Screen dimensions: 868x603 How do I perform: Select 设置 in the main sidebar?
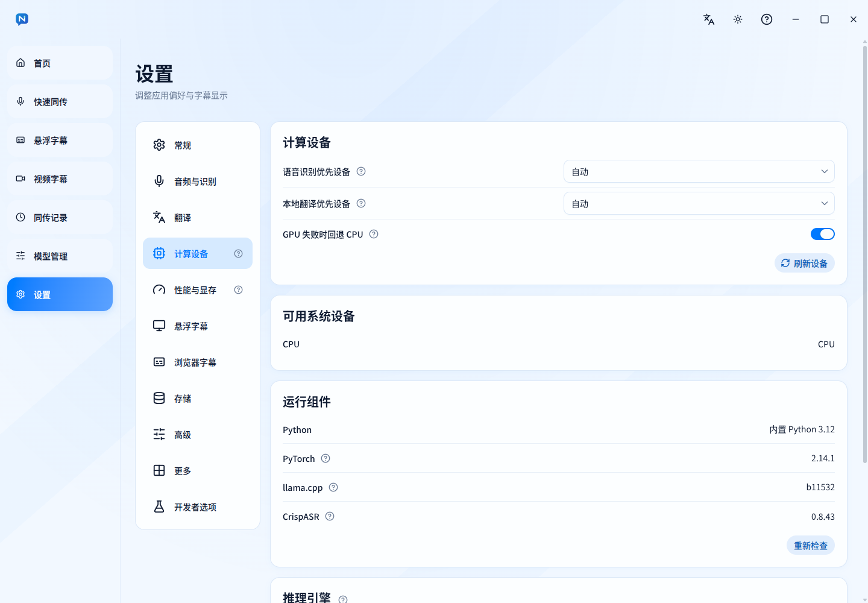(x=60, y=294)
